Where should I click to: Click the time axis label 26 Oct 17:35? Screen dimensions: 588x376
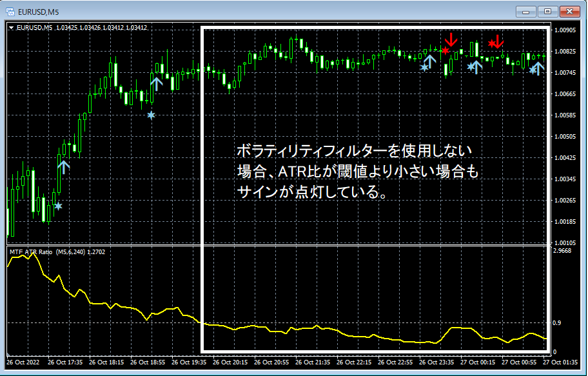coord(65,362)
